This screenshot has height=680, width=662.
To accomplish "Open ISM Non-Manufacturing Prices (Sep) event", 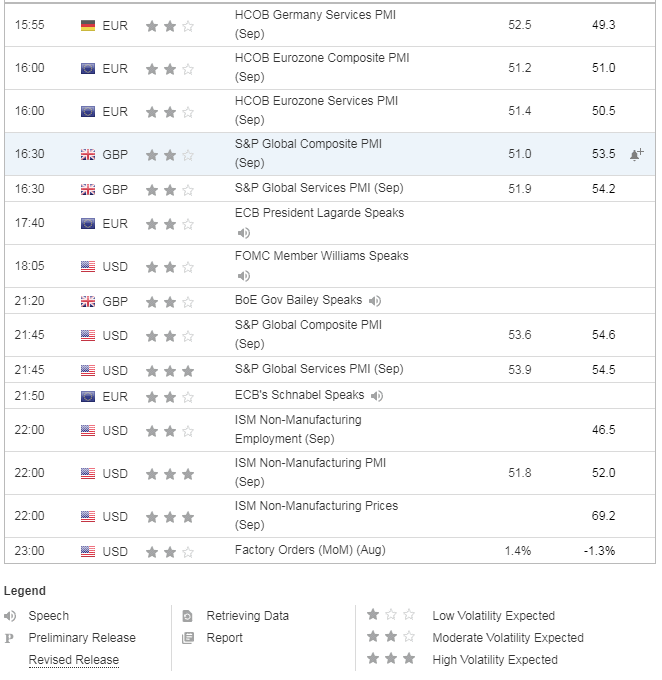I will 316,515.
